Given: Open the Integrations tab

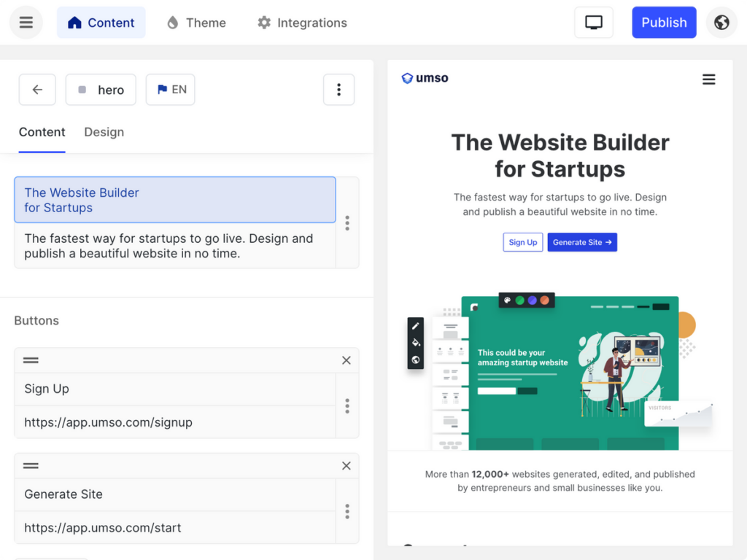Looking at the screenshot, I should [303, 23].
